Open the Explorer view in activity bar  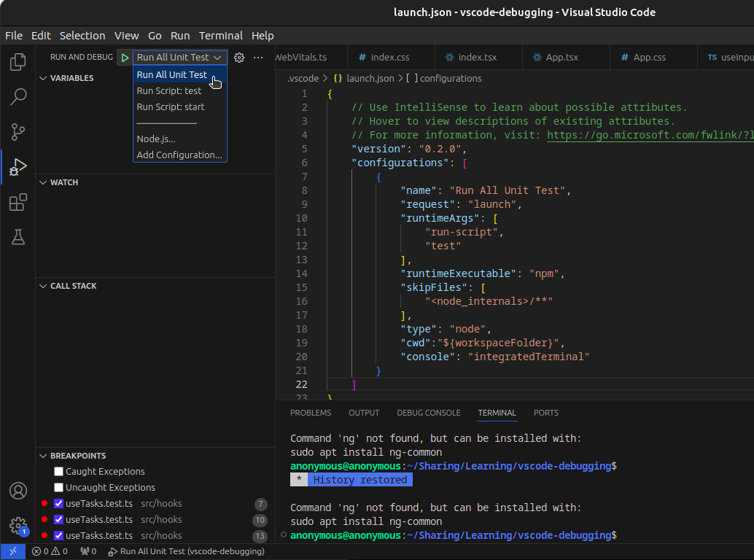click(x=18, y=62)
